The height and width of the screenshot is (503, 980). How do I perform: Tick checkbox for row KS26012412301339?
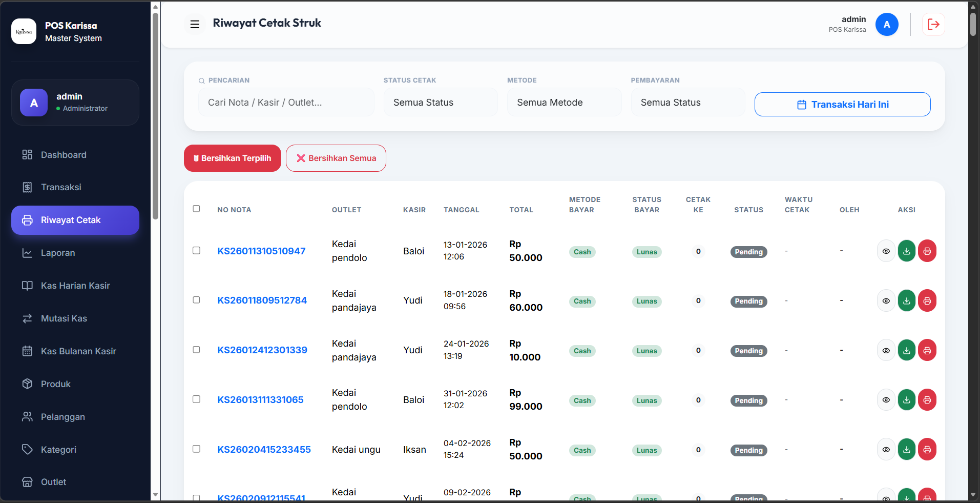(x=196, y=349)
